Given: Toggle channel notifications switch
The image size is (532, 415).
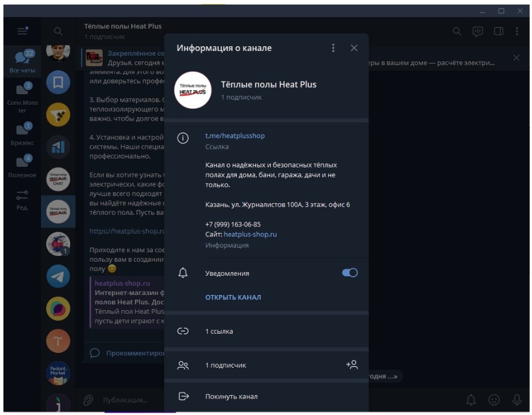Looking at the screenshot, I should (350, 273).
